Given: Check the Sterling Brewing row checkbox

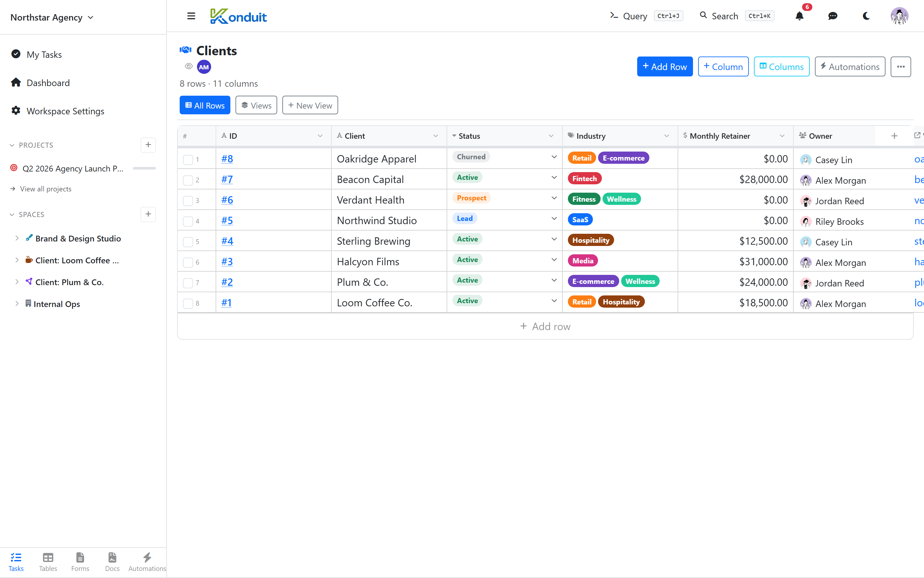Looking at the screenshot, I should [188, 241].
